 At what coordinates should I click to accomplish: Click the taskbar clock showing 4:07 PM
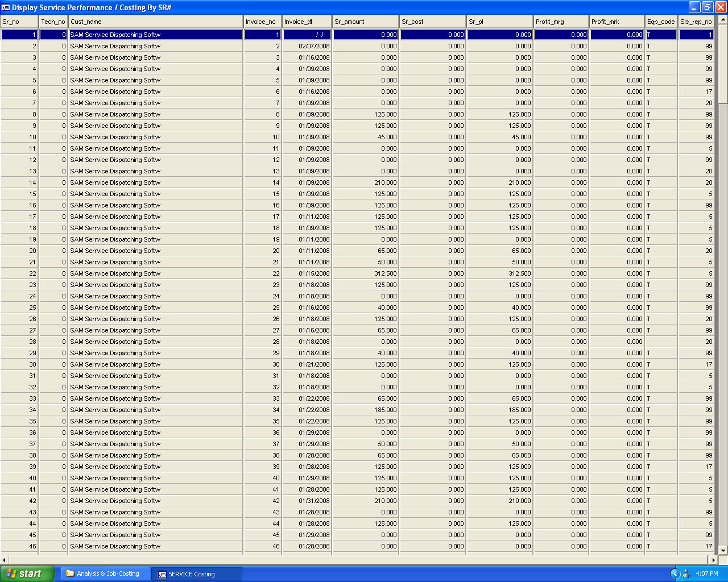[707, 573]
